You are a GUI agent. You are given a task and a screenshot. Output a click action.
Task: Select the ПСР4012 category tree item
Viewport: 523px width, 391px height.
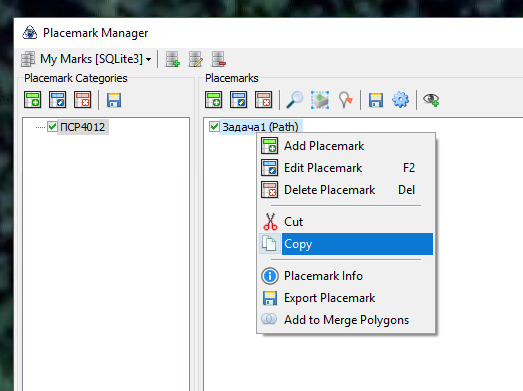click(x=83, y=127)
